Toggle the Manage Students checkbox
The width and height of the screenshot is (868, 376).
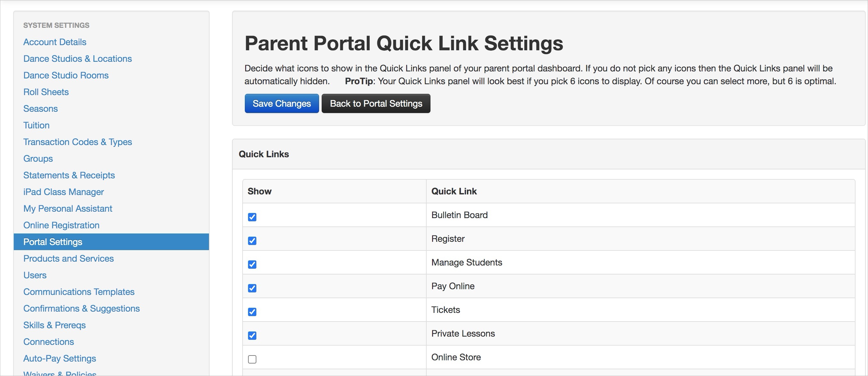point(252,264)
